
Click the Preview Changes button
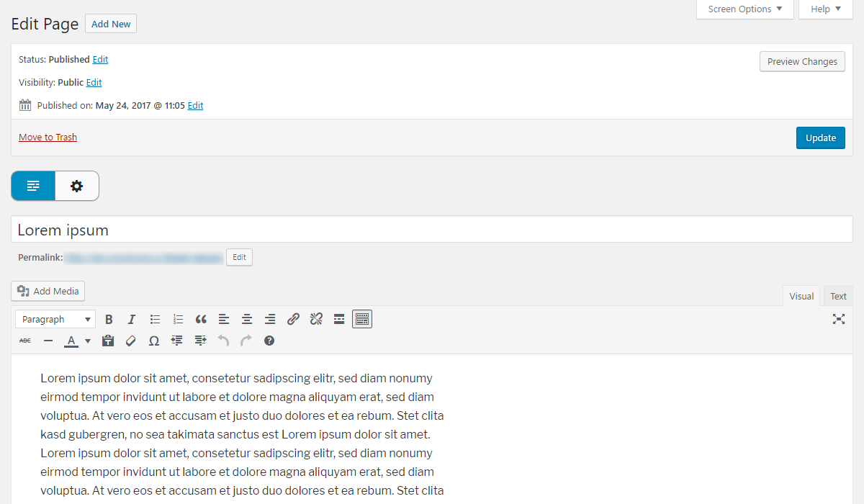click(802, 62)
